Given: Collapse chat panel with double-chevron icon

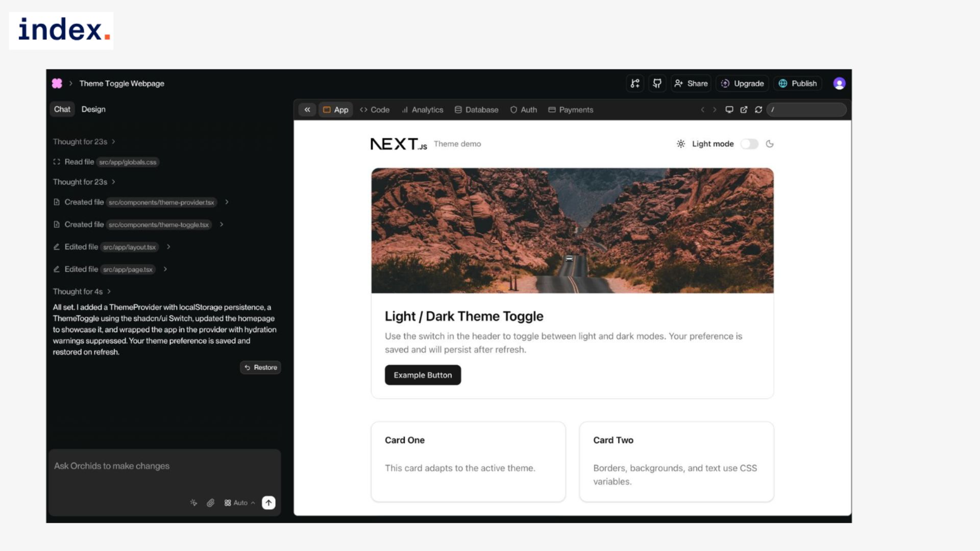Looking at the screenshot, I should pos(307,110).
